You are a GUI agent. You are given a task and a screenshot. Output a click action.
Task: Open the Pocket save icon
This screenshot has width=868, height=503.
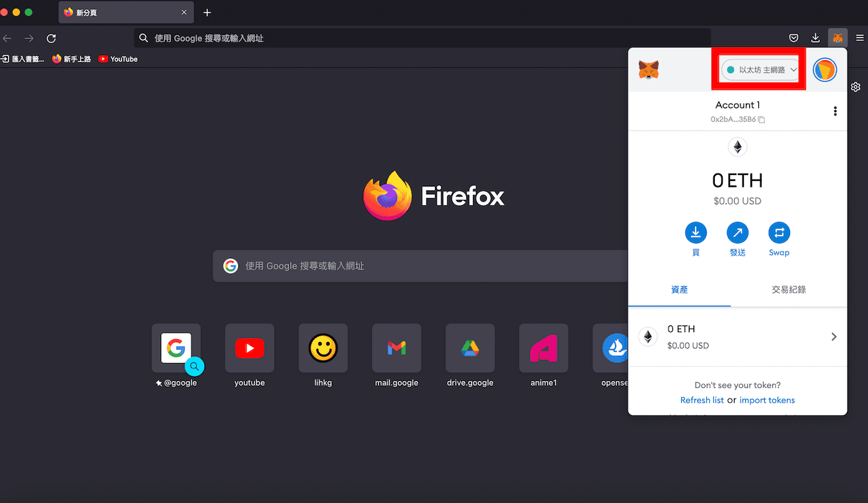point(794,38)
